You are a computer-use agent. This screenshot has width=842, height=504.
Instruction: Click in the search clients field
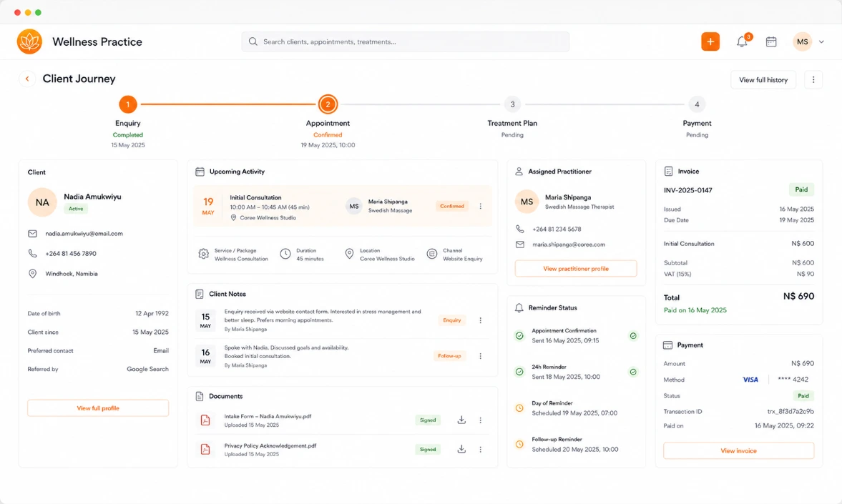(x=406, y=41)
